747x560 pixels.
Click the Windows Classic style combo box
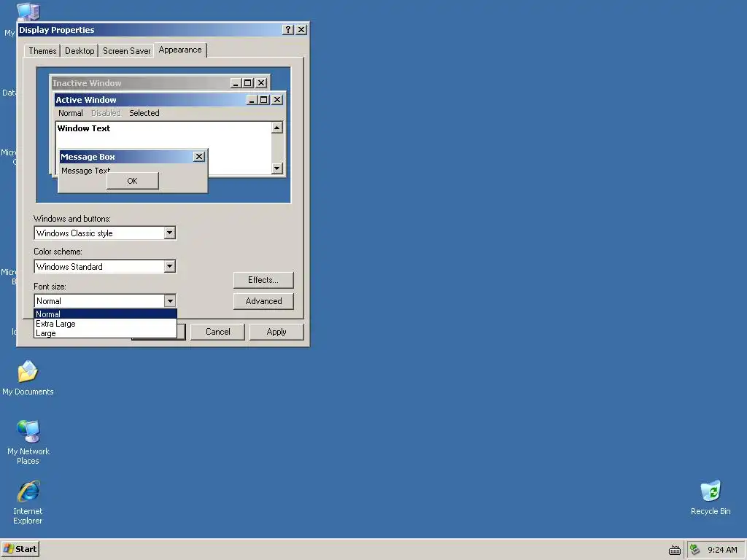point(105,233)
